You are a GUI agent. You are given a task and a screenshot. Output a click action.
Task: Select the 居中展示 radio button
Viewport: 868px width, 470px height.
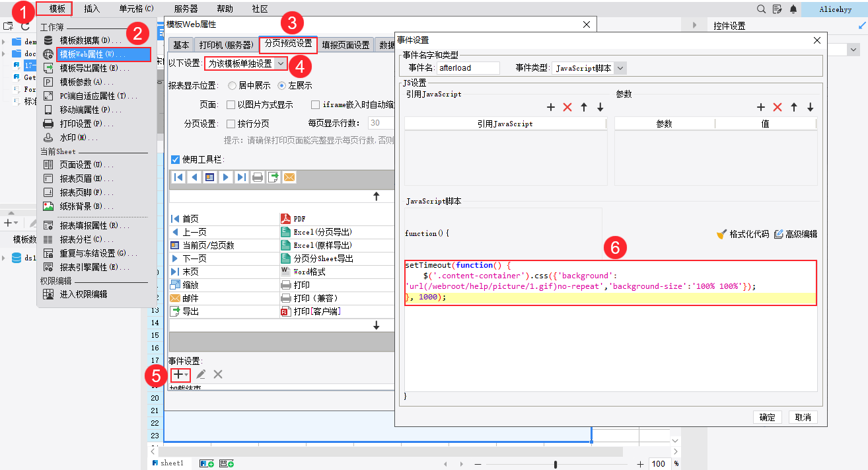point(232,85)
